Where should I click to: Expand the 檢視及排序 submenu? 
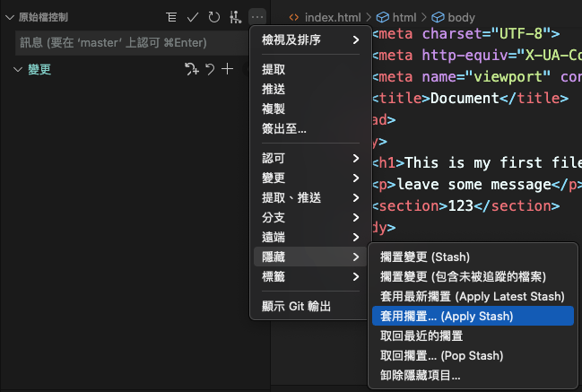click(x=310, y=39)
